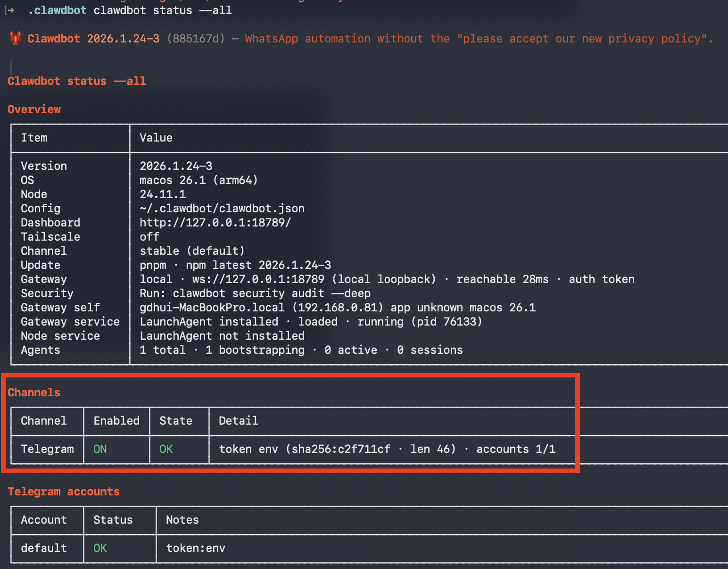Select the "Update" row label
This screenshot has width=728, height=569.
[x=41, y=265]
